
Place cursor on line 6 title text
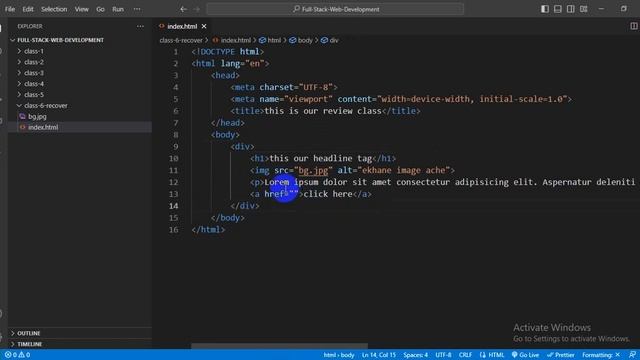pyautogui.click(x=322, y=111)
